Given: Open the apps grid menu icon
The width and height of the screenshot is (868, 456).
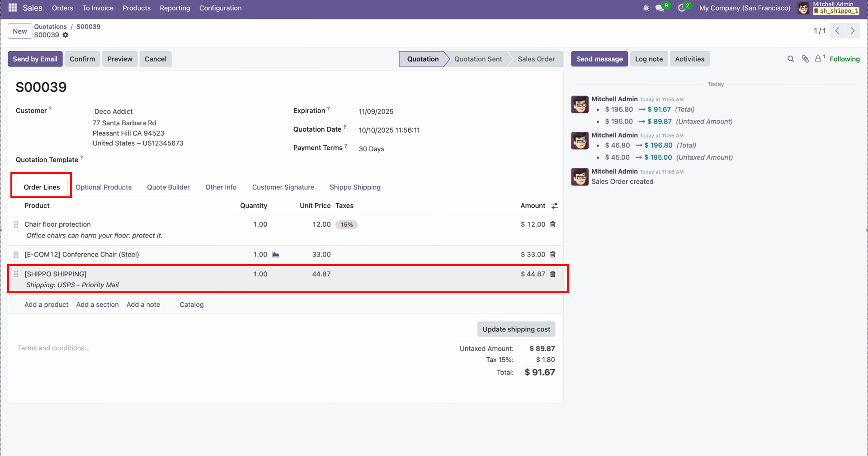Looking at the screenshot, I should click(x=13, y=8).
